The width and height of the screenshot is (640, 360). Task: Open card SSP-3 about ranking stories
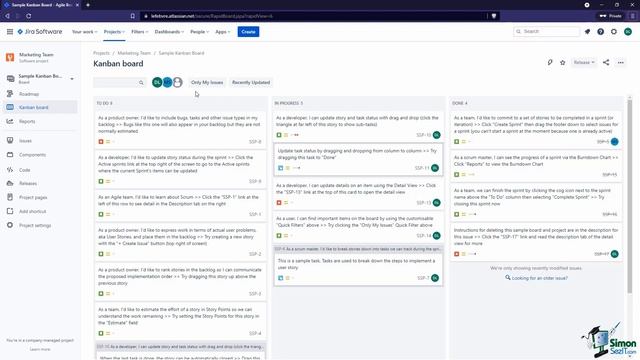point(180,281)
